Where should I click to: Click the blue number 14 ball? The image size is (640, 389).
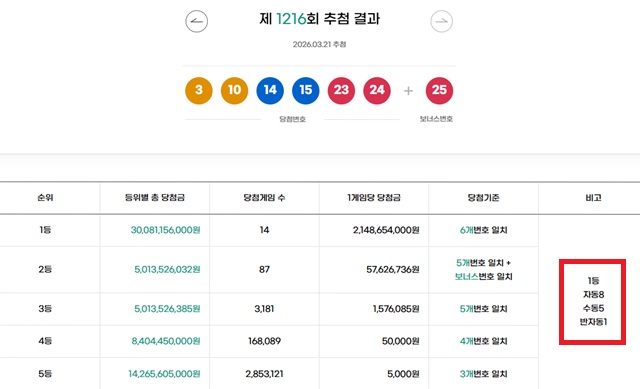(270, 91)
